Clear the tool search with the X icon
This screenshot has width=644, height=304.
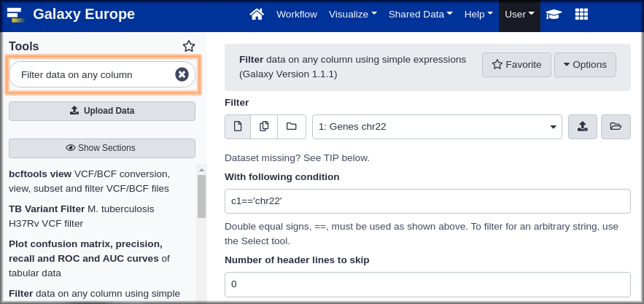point(182,74)
